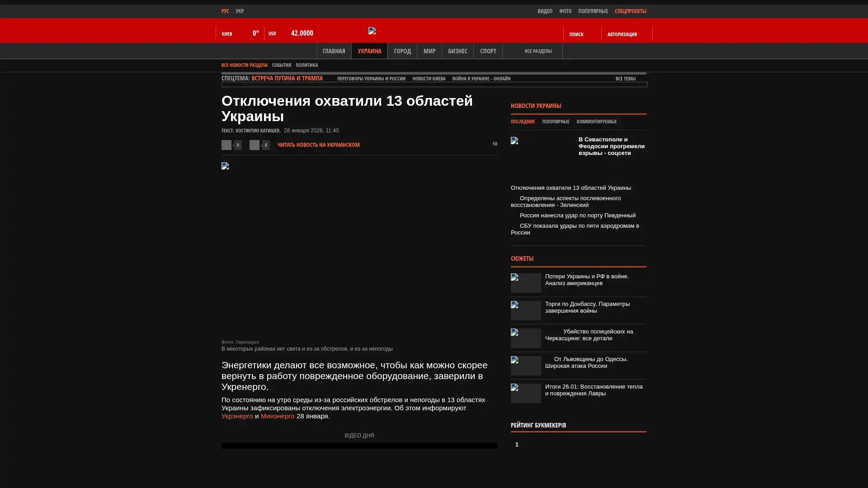The height and width of the screenshot is (488, 868).
Task: Click the thumbnail for the Донбасс trade story
Action: tap(526, 310)
